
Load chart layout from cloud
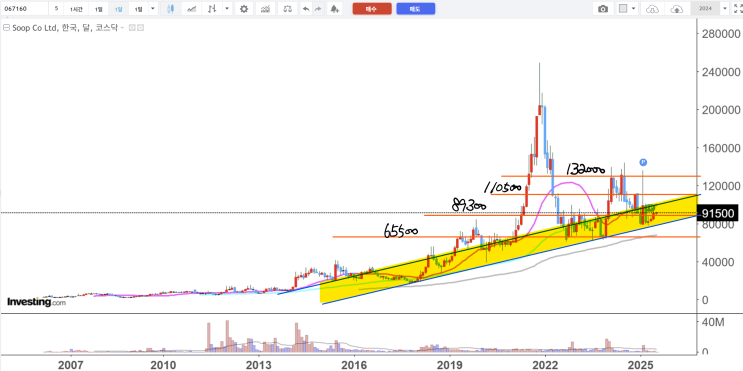[653, 9]
